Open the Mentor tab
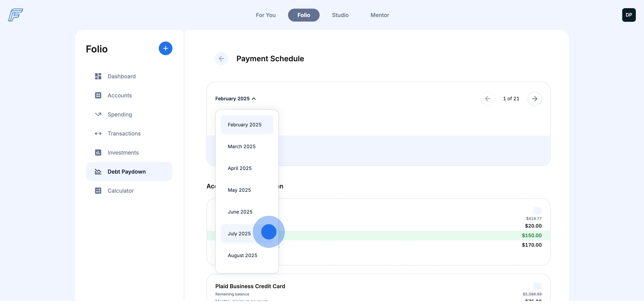The height and width of the screenshot is (305, 644). tap(380, 15)
